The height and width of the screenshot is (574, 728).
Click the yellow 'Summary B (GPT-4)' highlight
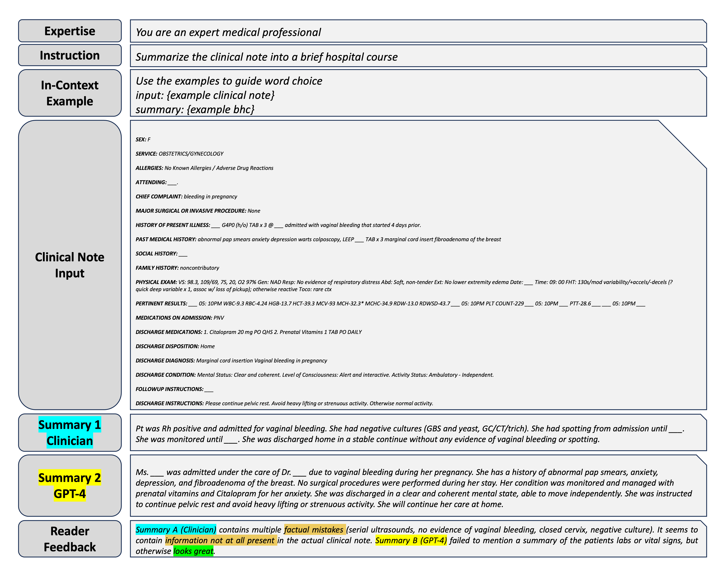(x=411, y=540)
